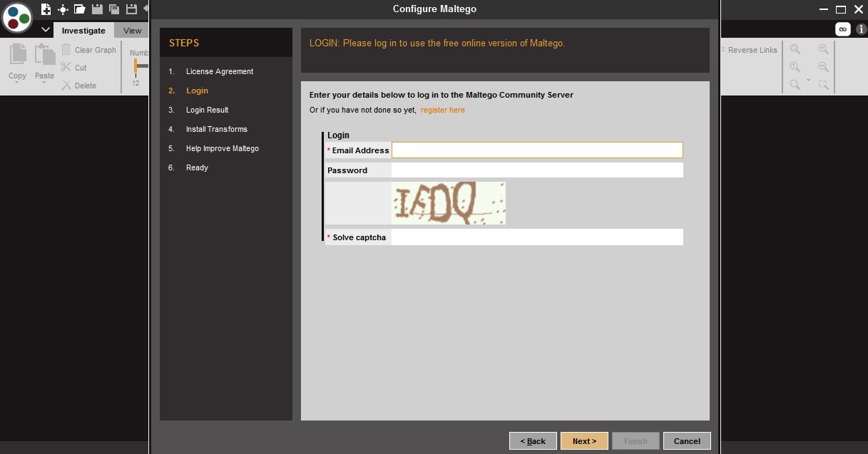Switch to the Investigate tab
The height and width of the screenshot is (454, 868).
pos(83,31)
